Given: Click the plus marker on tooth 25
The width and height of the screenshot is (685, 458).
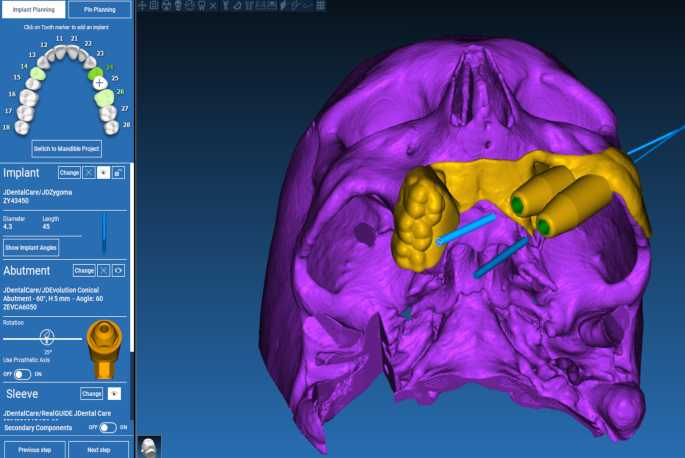Looking at the screenshot, I should point(100,83).
